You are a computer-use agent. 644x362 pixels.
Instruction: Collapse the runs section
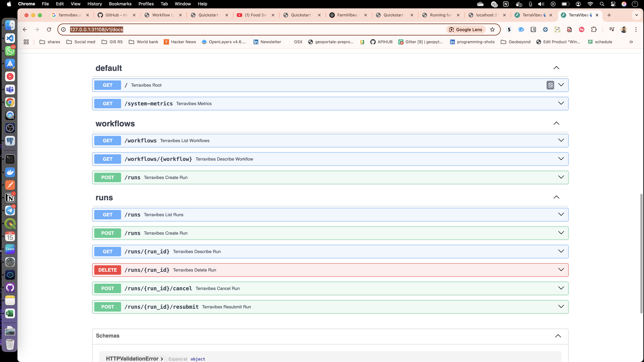pyautogui.click(x=556, y=197)
